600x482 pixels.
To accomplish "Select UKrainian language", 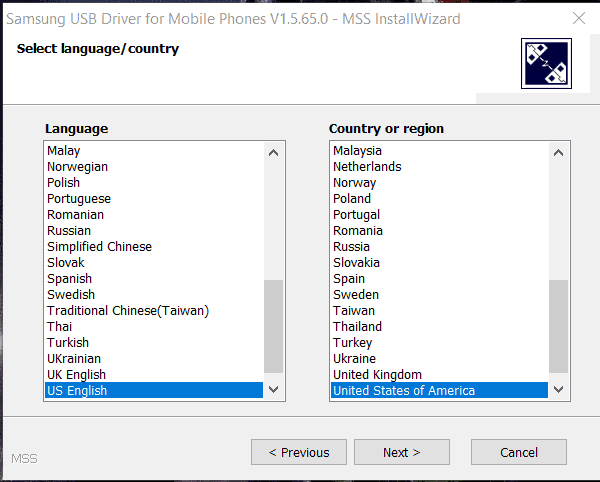I will pyautogui.click(x=154, y=359).
